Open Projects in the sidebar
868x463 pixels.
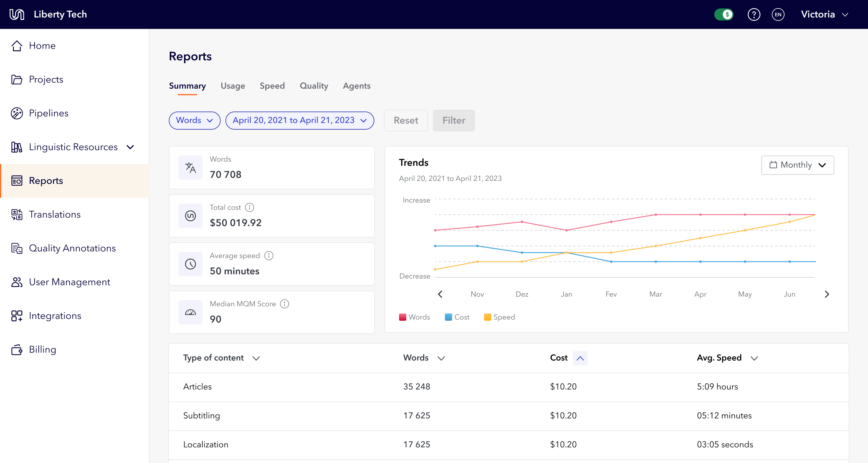(74, 80)
